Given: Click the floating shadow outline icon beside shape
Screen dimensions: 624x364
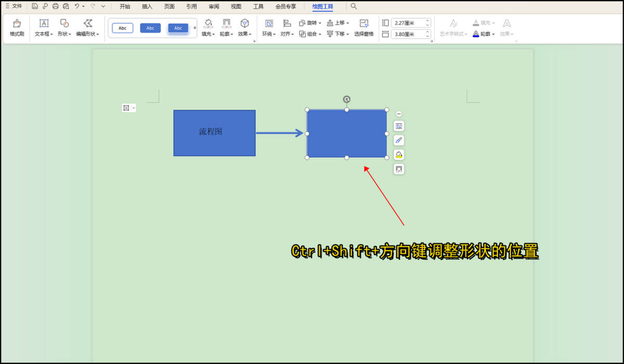Looking at the screenshot, I should (399, 169).
